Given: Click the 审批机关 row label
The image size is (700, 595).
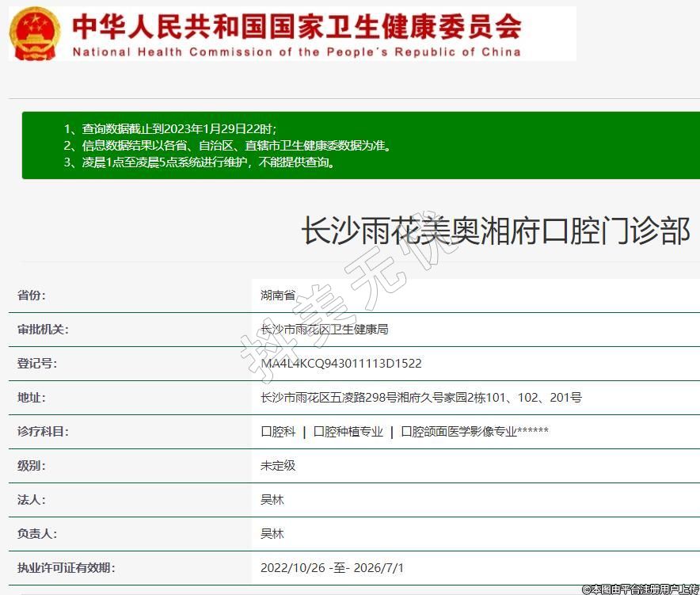Looking at the screenshot, I should [43, 330].
